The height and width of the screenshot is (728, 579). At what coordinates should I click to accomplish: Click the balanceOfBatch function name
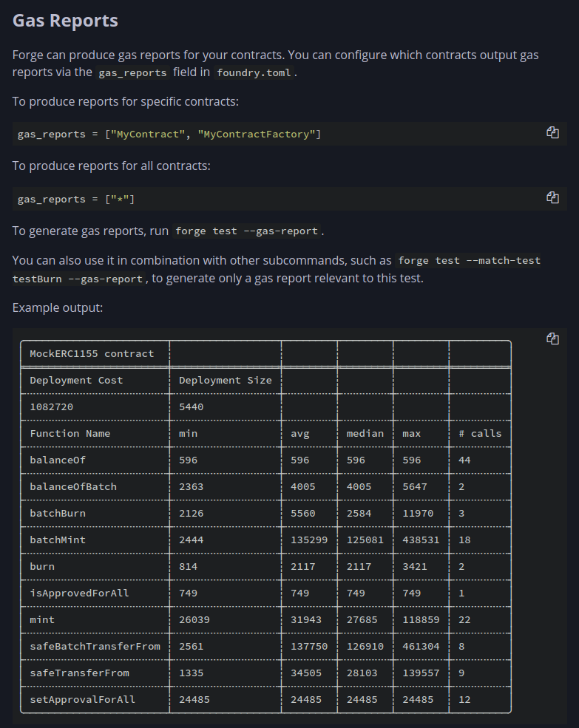point(73,486)
